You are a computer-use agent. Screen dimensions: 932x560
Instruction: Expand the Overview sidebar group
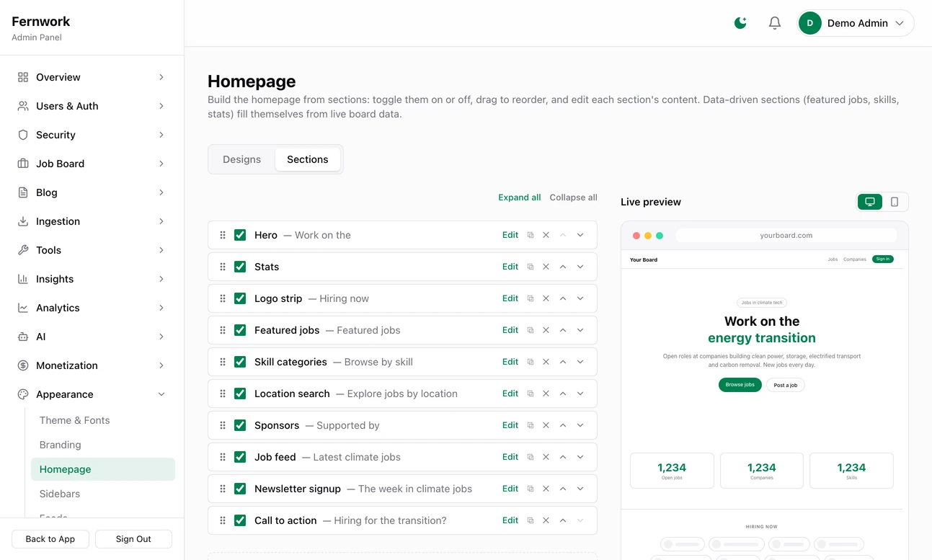coord(92,77)
